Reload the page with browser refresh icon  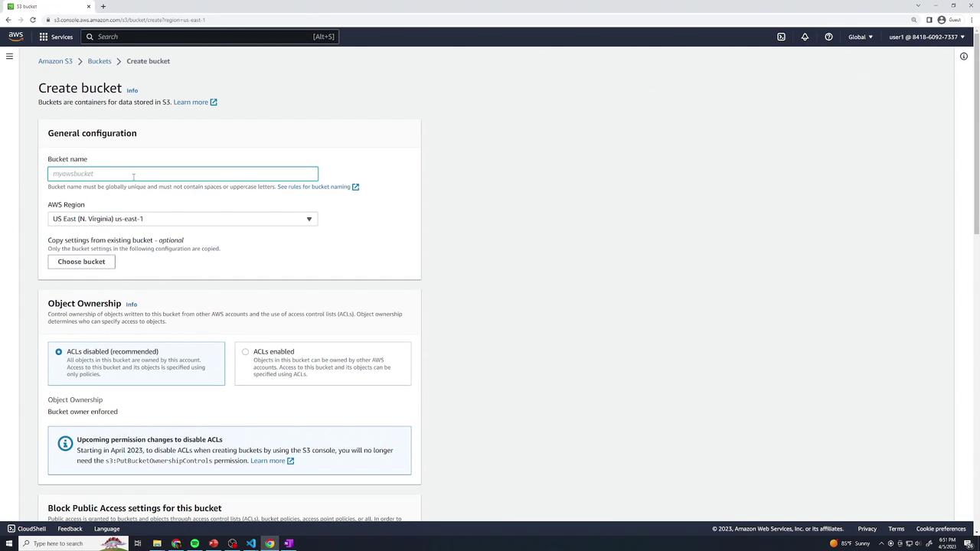(x=32, y=20)
